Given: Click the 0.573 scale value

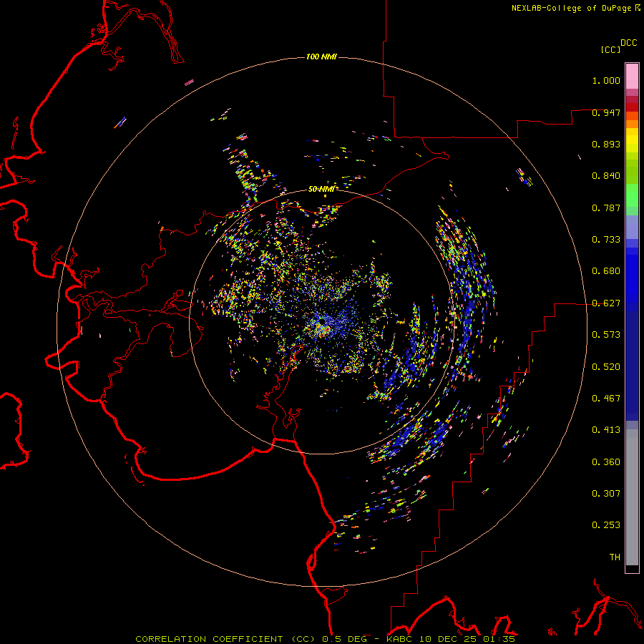Looking at the screenshot, I should (606, 335).
